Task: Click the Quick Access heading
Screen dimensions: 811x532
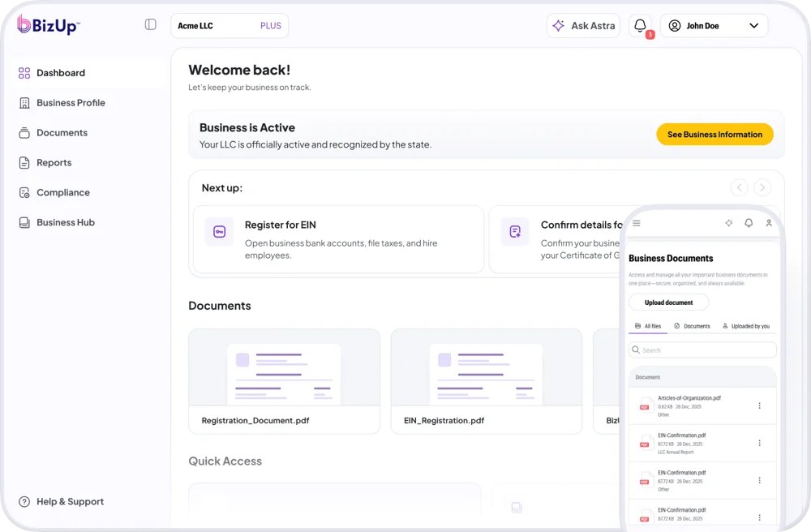Action: click(225, 461)
